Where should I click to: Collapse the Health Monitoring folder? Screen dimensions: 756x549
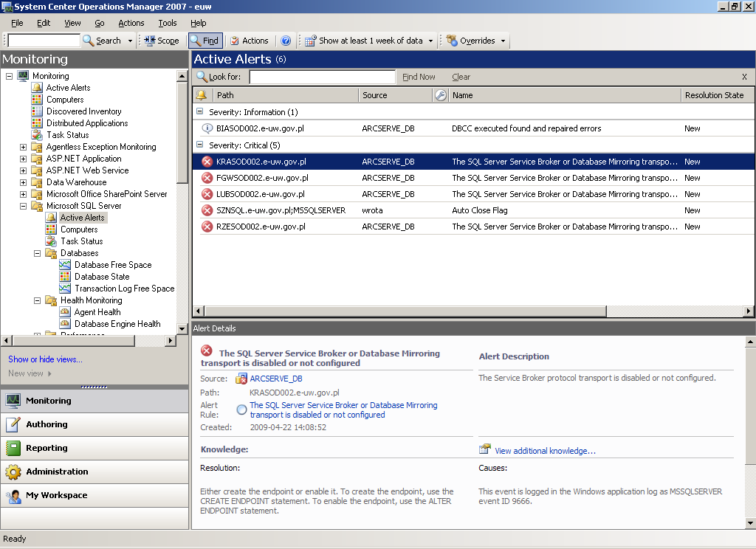37,300
